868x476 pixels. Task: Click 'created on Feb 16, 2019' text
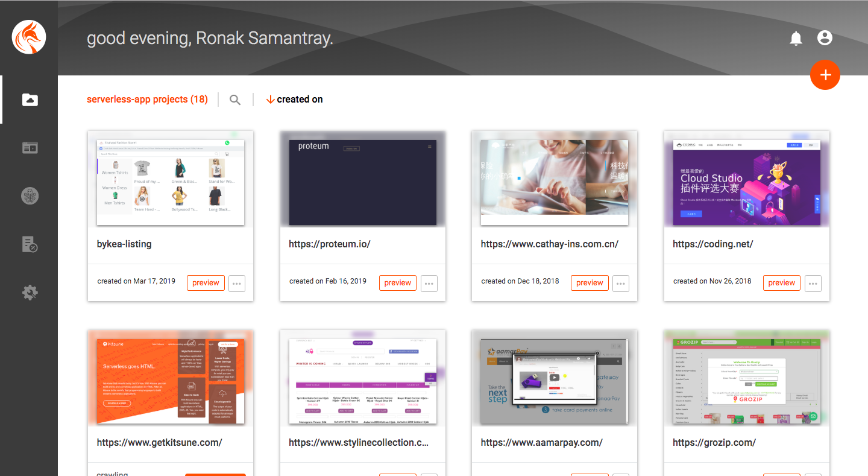point(328,281)
